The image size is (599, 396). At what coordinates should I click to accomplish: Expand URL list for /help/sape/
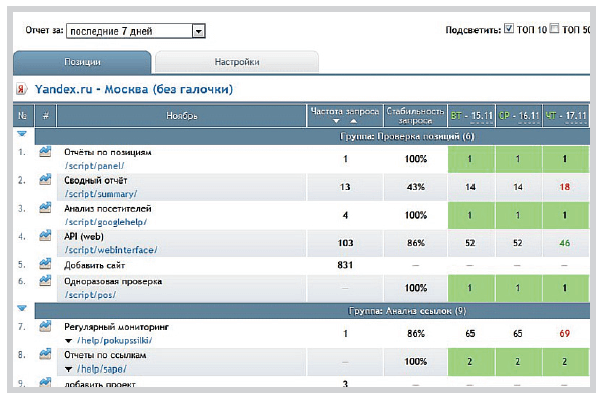click(x=68, y=369)
